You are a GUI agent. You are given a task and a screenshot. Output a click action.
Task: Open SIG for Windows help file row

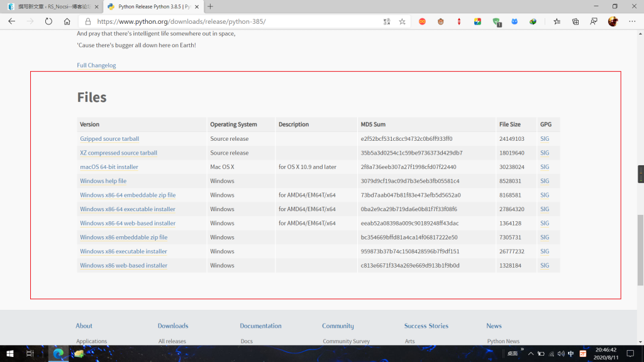[545, 181]
